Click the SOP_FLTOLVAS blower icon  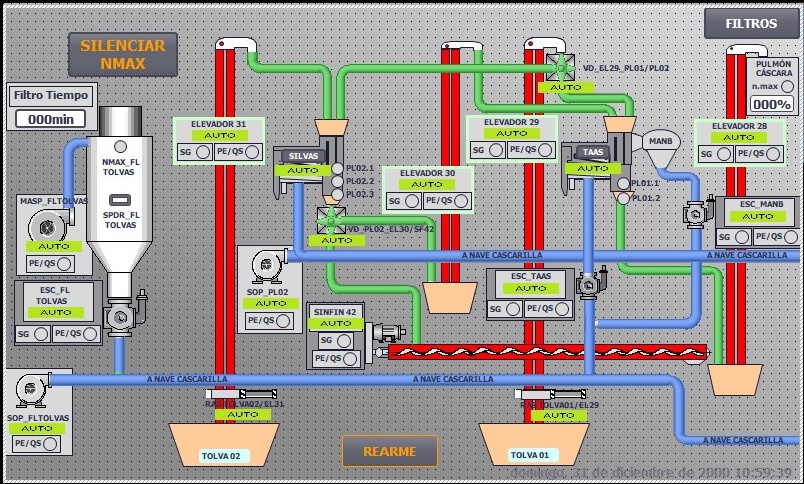pos(32,391)
